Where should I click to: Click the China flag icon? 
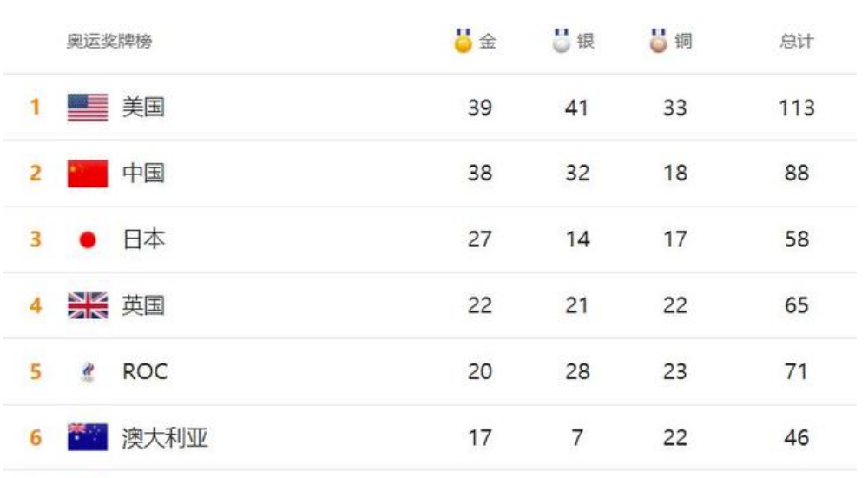pos(88,174)
